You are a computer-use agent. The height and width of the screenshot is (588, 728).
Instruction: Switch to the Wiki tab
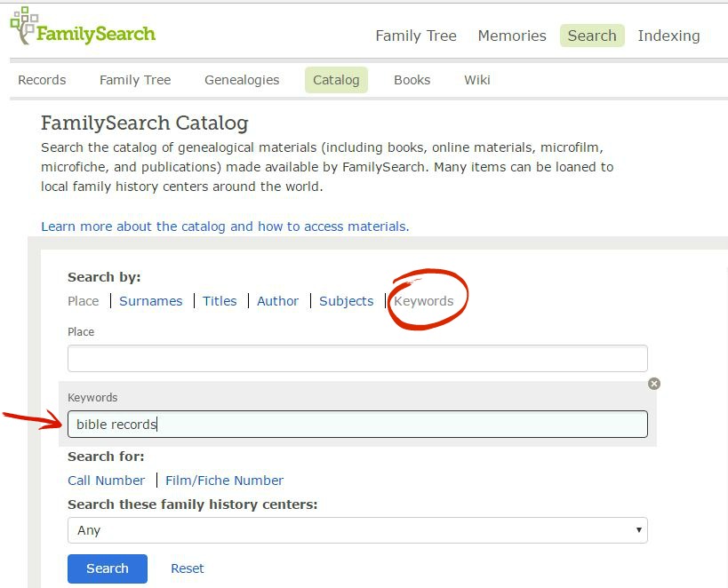(x=476, y=80)
